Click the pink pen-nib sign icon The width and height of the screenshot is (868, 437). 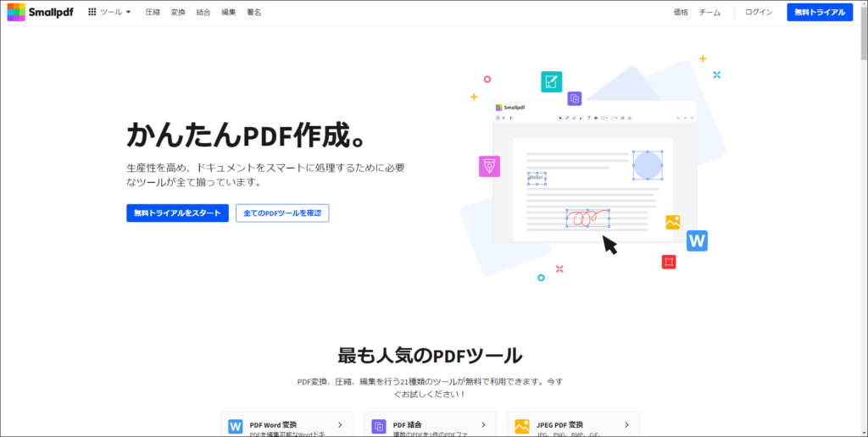[489, 166]
